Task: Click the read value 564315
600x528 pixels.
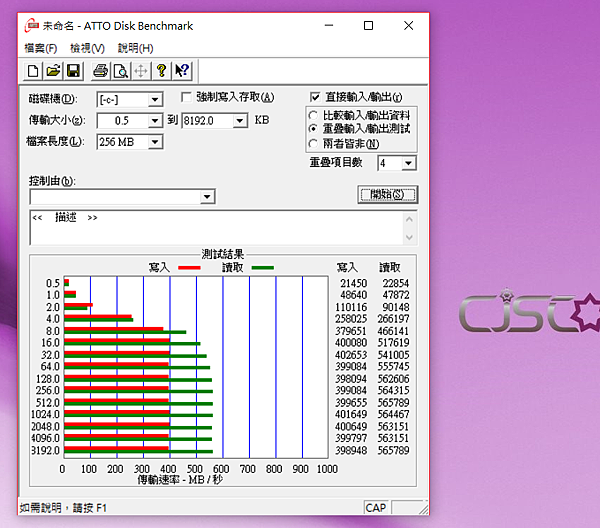Action: (393, 390)
